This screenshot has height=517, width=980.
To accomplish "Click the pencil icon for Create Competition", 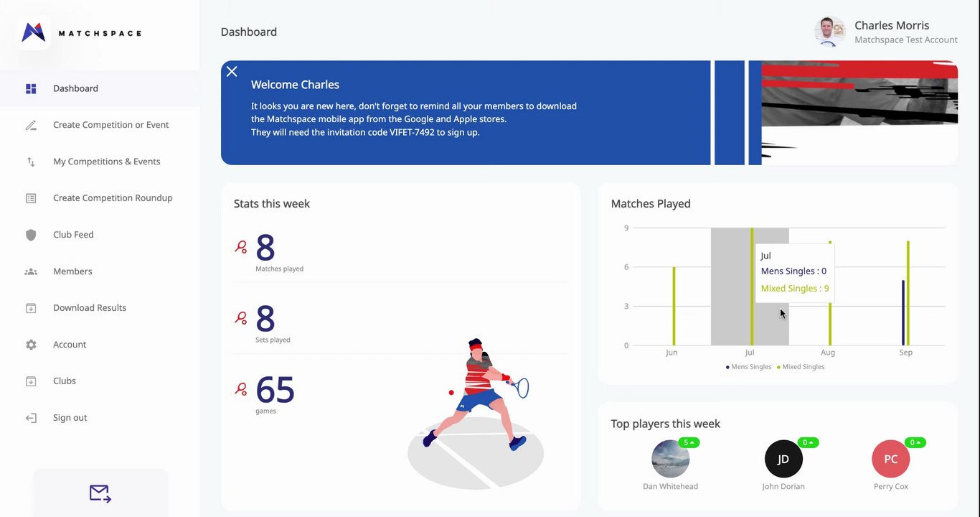I will (31, 125).
